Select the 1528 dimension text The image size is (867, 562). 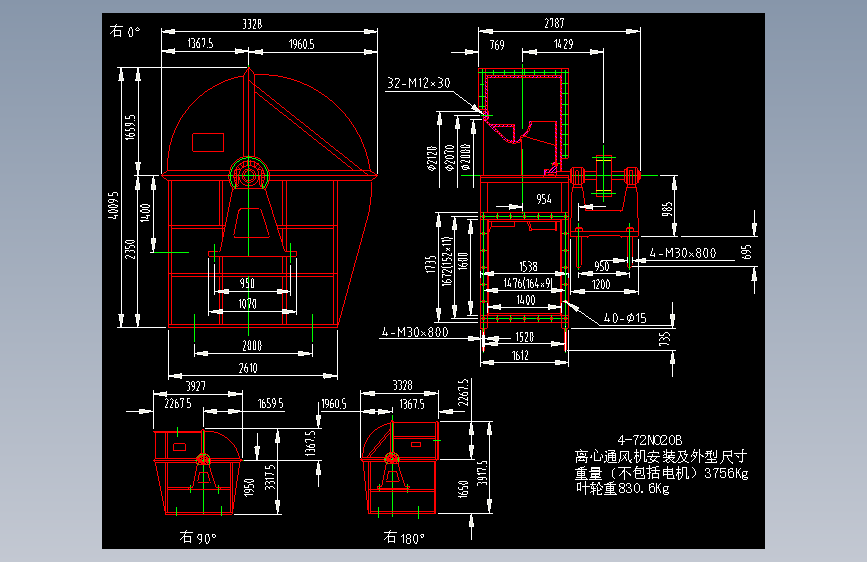click(x=524, y=337)
